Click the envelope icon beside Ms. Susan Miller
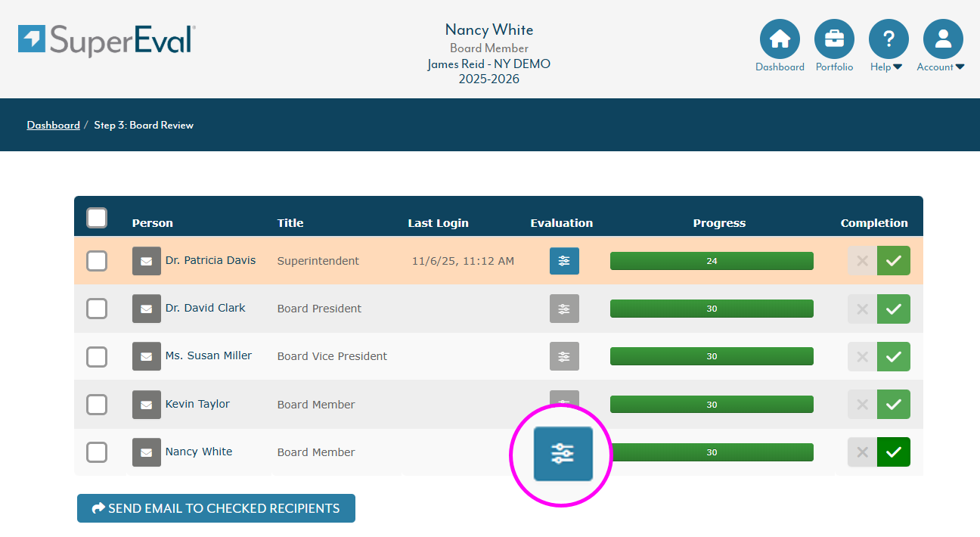 (x=147, y=356)
